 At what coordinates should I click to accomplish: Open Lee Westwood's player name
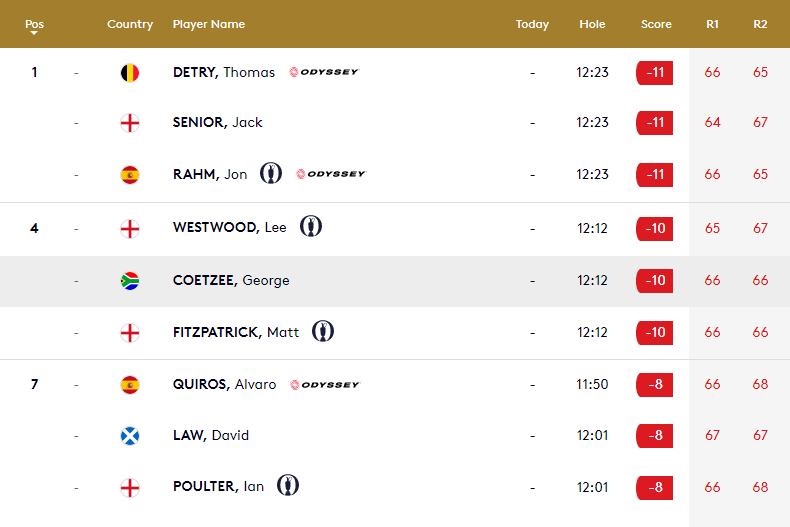click(230, 227)
